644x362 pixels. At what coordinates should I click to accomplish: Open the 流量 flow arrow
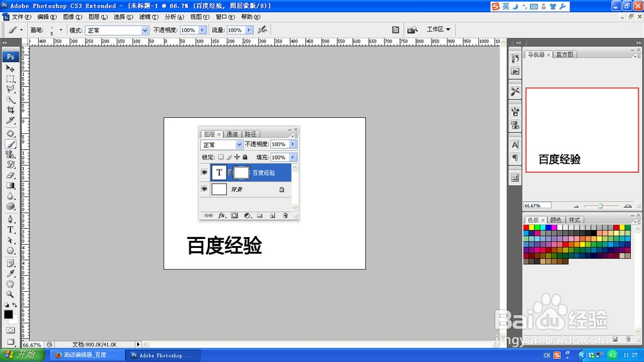coord(249,30)
